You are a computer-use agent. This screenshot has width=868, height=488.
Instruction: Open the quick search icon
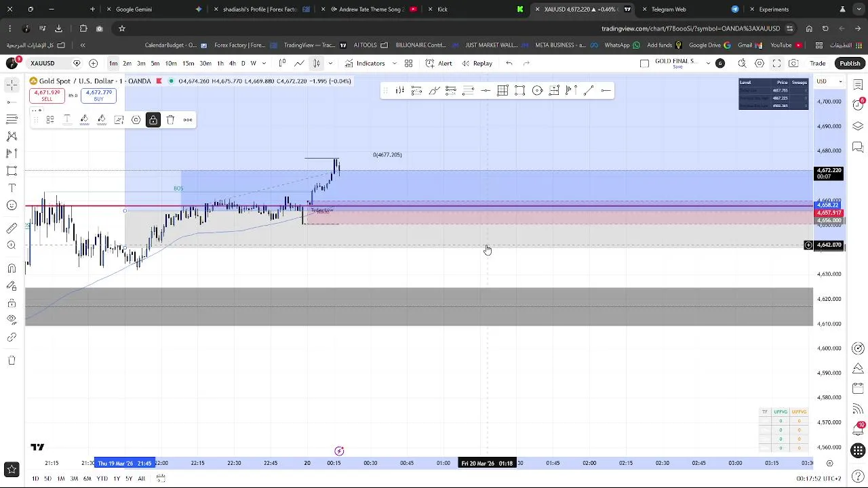tap(742, 63)
